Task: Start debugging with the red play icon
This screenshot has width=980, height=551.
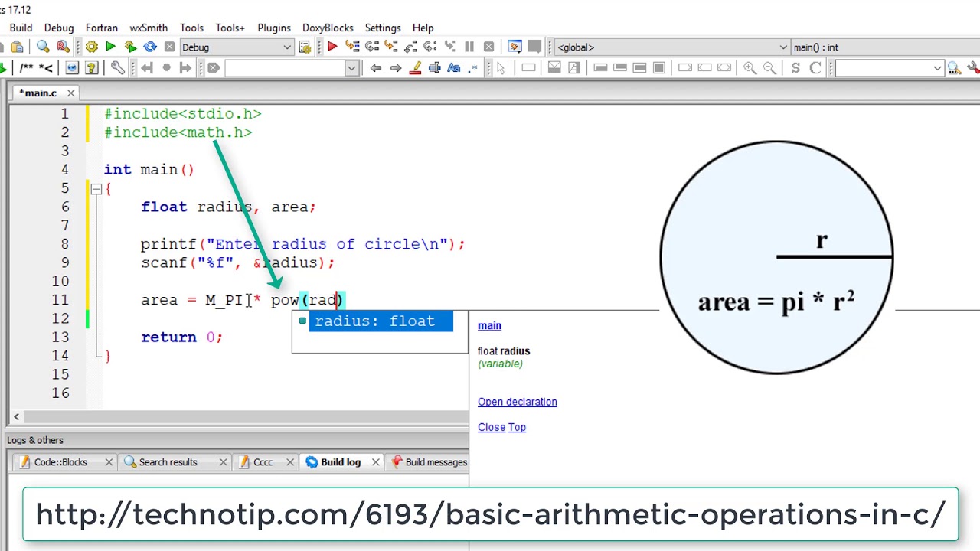Action: (332, 47)
